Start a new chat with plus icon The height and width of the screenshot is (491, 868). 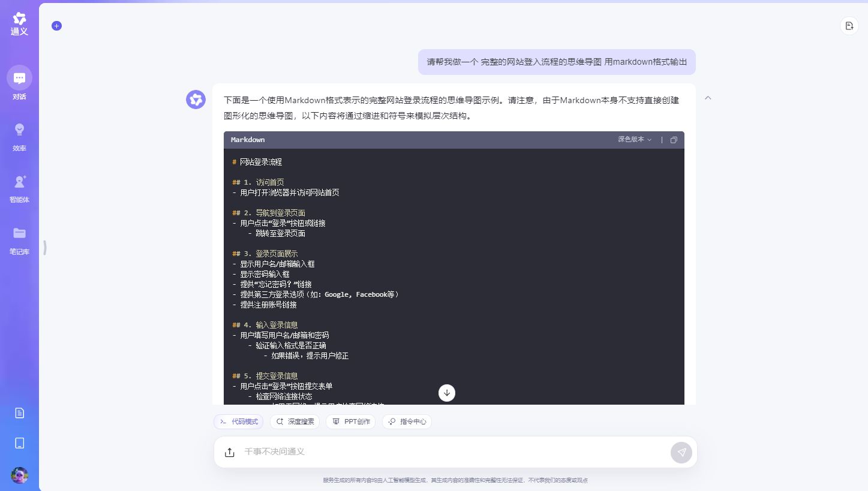point(56,26)
